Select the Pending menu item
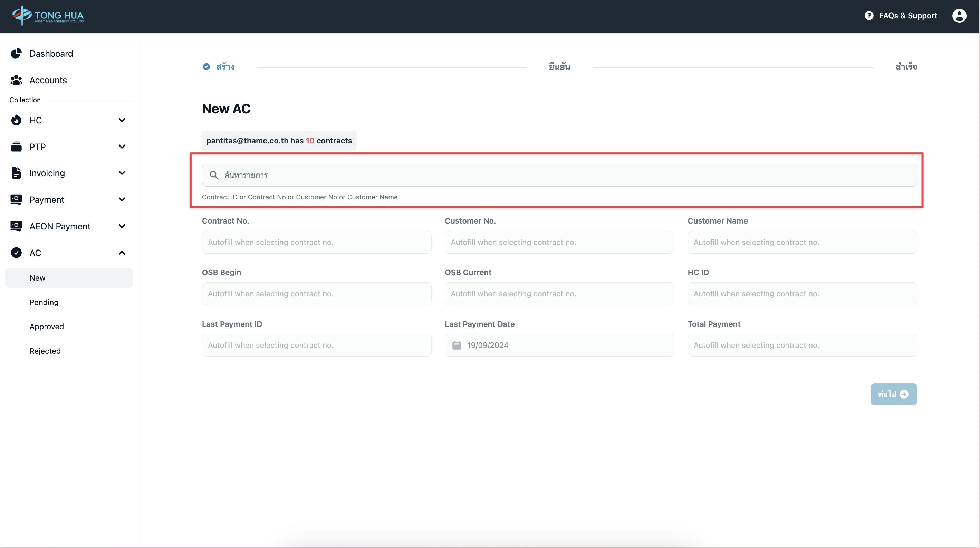980x548 pixels. click(x=44, y=302)
